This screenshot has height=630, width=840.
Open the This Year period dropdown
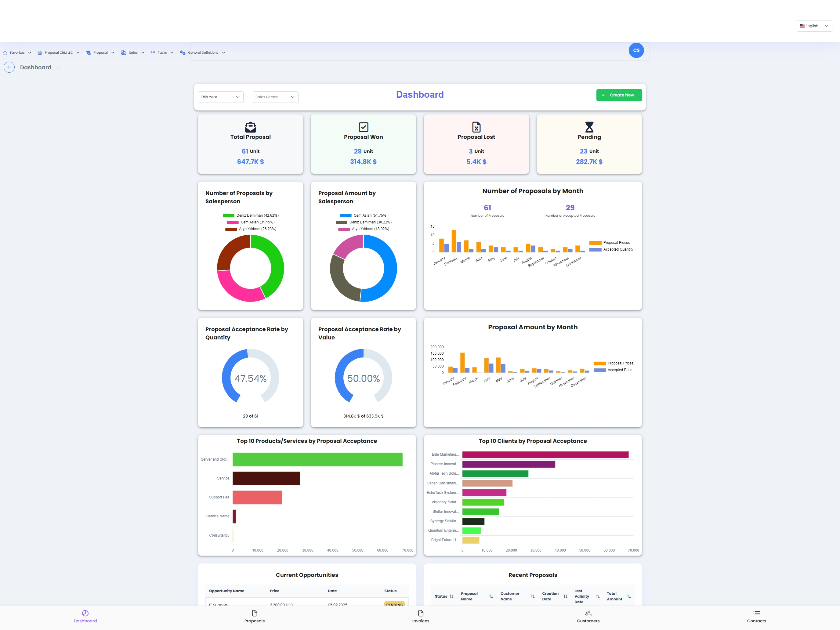[220, 97]
